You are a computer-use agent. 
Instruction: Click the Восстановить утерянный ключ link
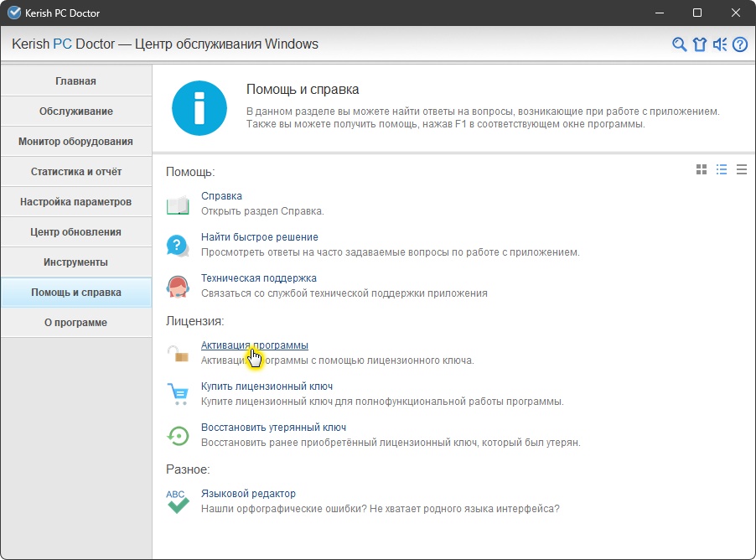[273, 427]
